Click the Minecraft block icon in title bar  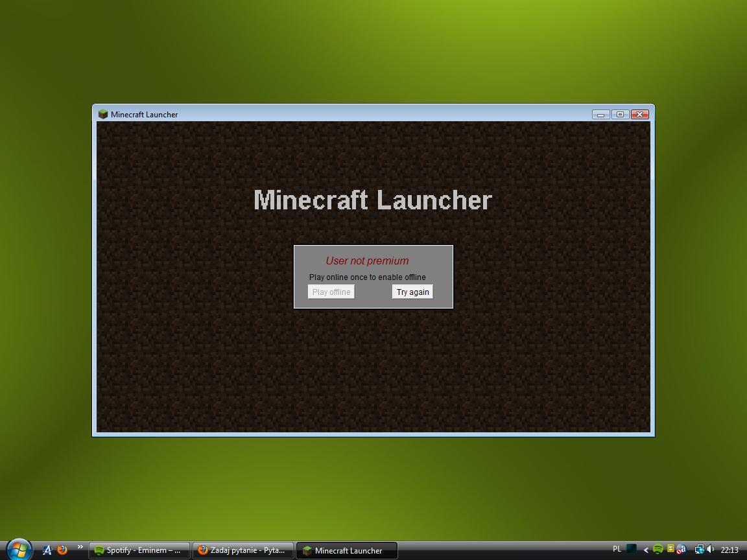coord(103,114)
